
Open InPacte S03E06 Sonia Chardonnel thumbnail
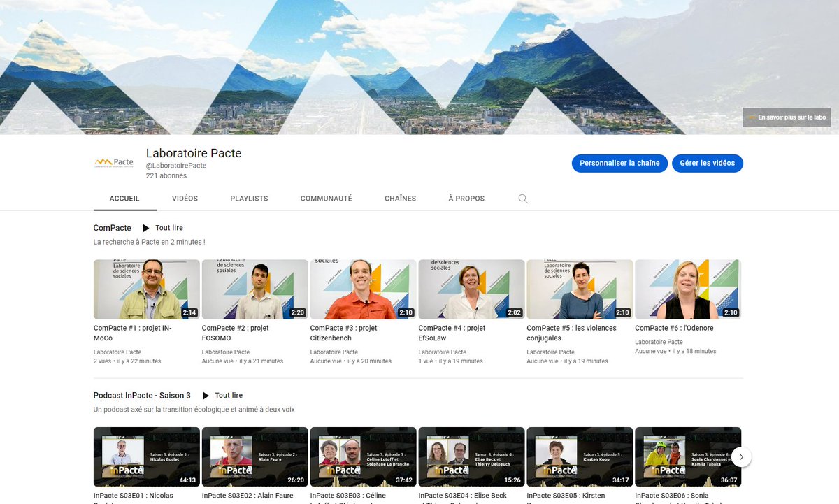688,457
